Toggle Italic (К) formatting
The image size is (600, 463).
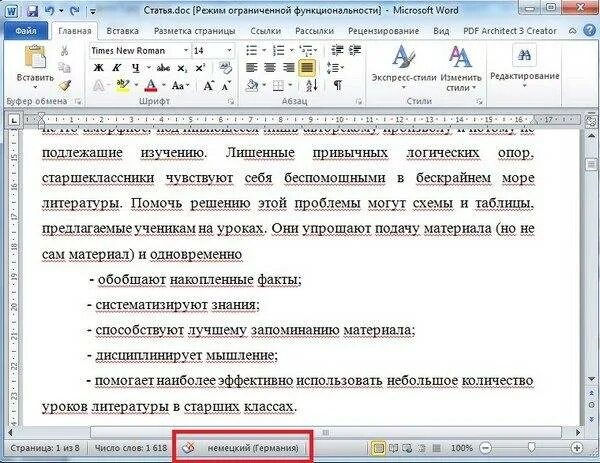117,68
